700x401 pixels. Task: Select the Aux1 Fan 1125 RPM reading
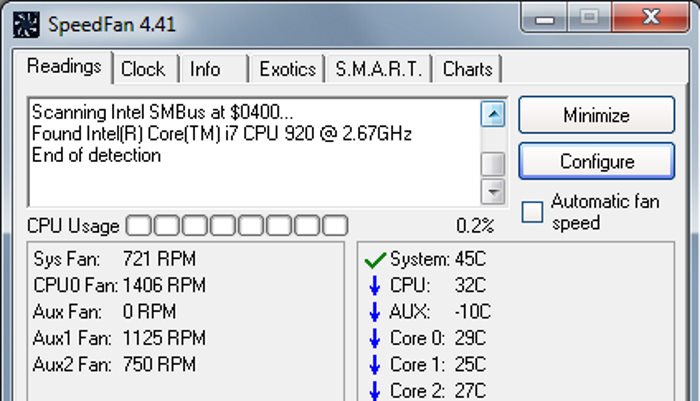click(x=119, y=338)
